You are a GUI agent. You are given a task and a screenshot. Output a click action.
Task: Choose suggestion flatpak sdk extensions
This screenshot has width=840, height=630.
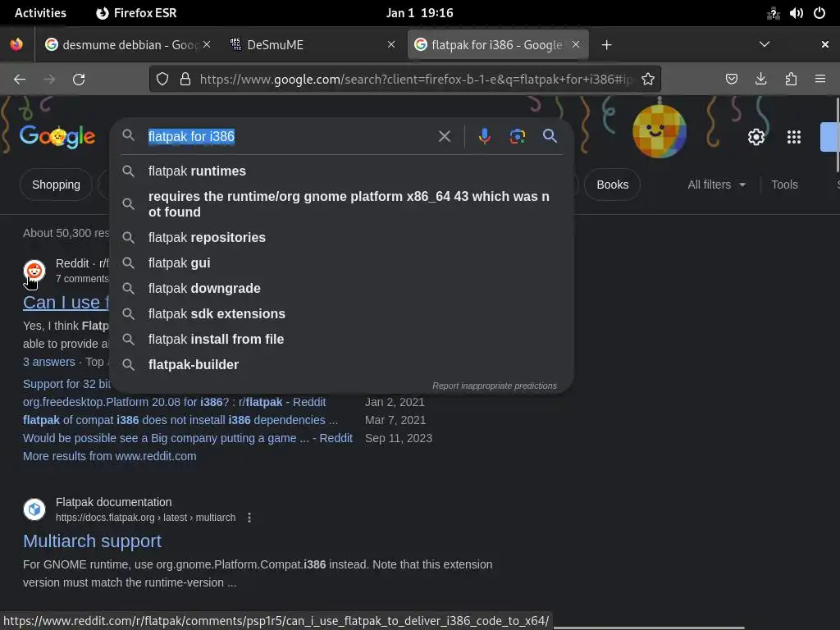point(342,314)
